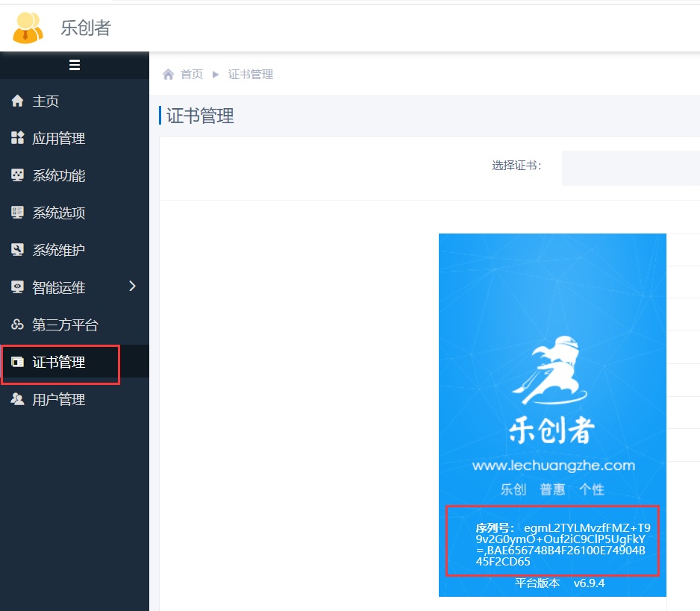Click the 首页 breadcrumb link
The image size is (700, 611).
coord(192,75)
